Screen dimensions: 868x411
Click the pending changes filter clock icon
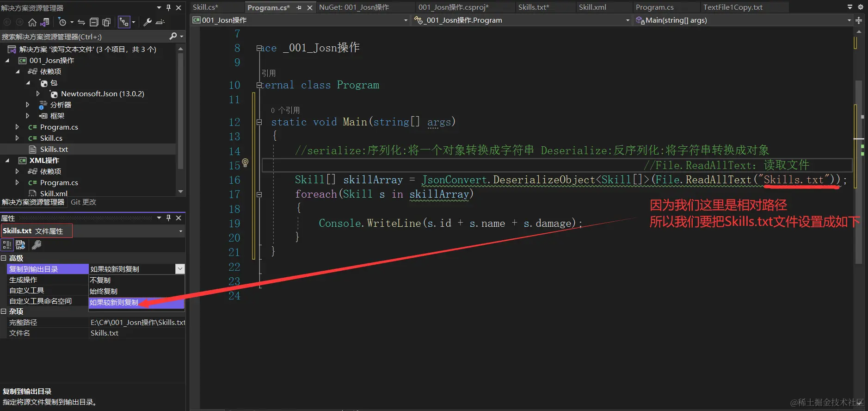pyautogui.click(x=62, y=22)
